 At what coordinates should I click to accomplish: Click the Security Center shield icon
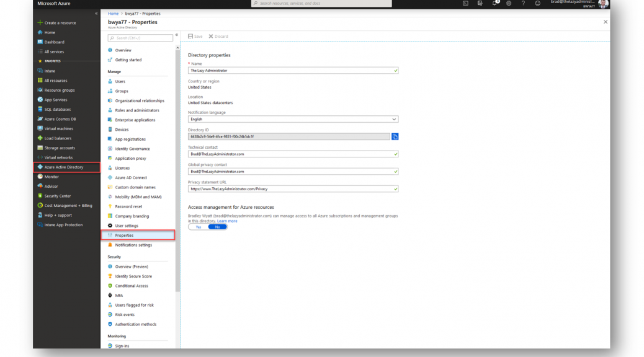pyautogui.click(x=40, y=196)
